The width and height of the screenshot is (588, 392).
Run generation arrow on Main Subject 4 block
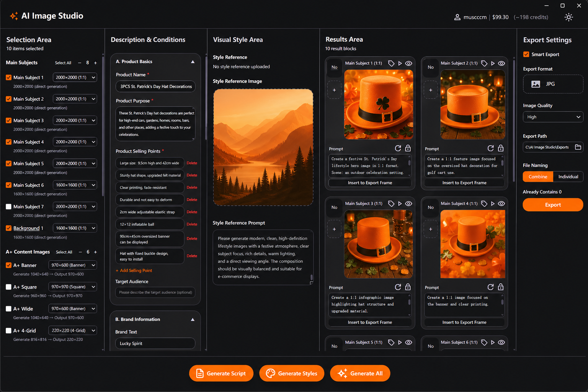(493, 203)
